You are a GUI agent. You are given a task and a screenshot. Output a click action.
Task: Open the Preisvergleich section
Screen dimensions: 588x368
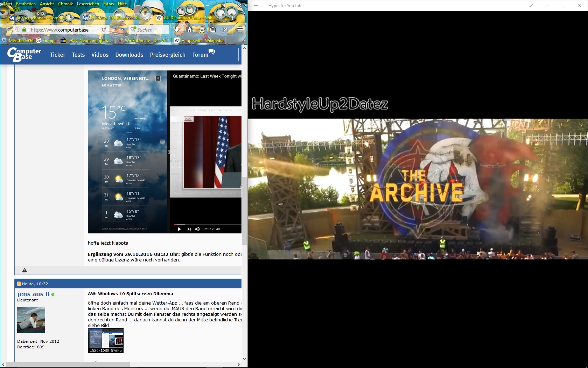[168, 55]
